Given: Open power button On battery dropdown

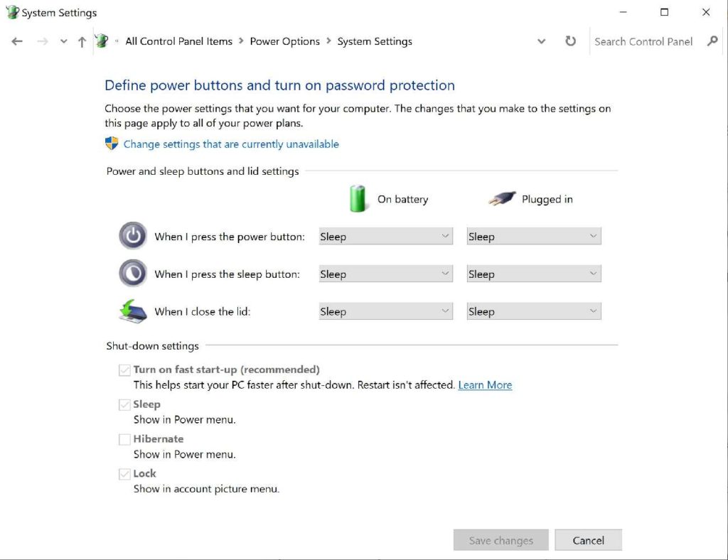Looking at the screenshot, I should point(386,236).
